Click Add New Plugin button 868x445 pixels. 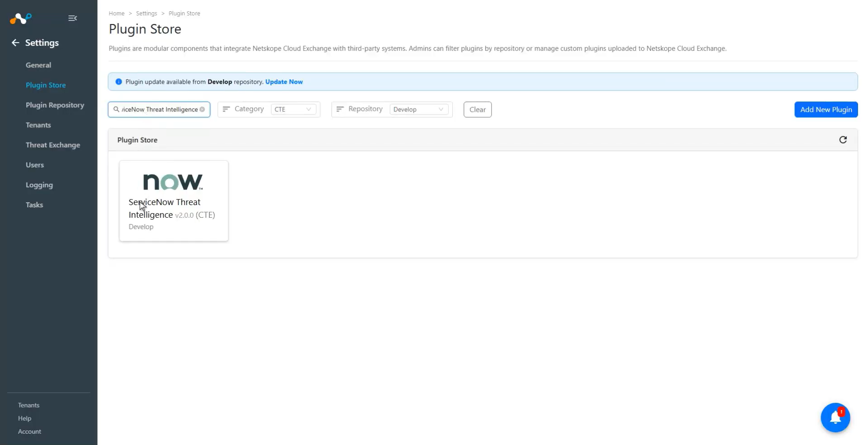point(826,110)
